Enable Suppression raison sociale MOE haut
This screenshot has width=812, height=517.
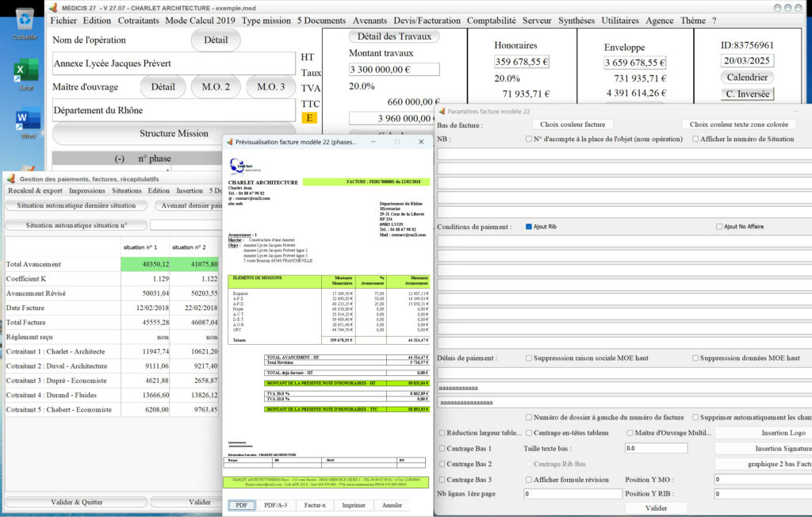click(x=529, y=358)
